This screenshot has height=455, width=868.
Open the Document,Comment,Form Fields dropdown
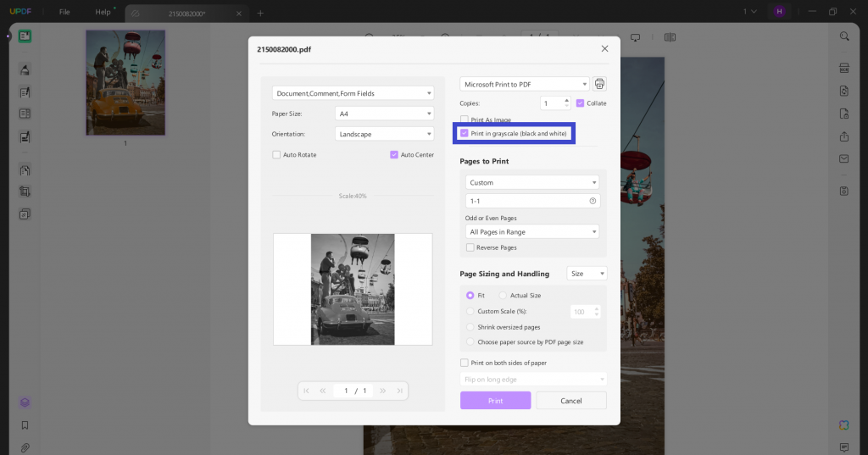[x=353, y=93]
